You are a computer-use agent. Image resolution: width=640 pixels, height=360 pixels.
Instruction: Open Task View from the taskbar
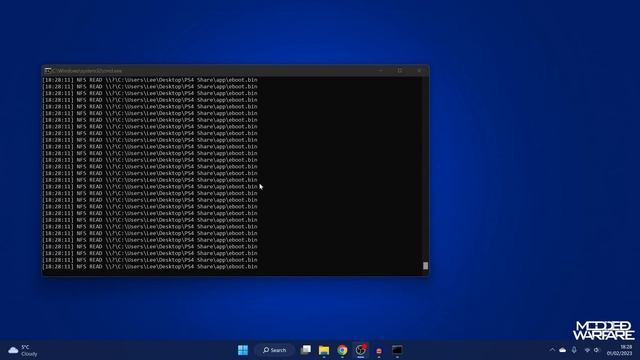click(x=306, y=350)
